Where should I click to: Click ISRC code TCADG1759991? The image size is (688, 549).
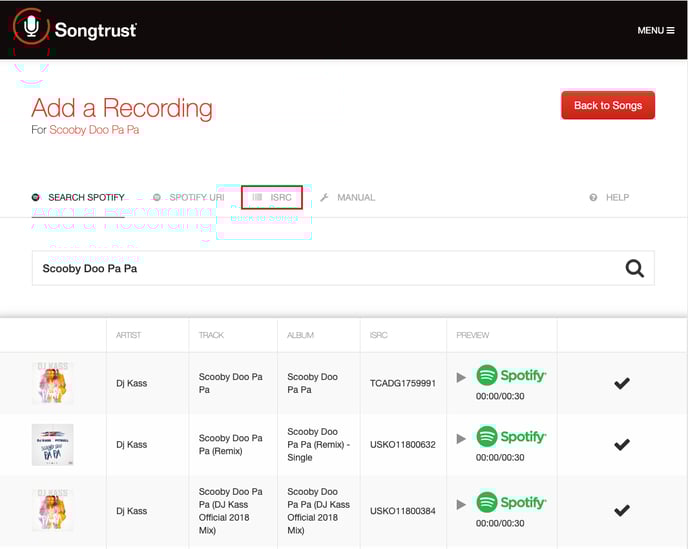click(403, 383)
